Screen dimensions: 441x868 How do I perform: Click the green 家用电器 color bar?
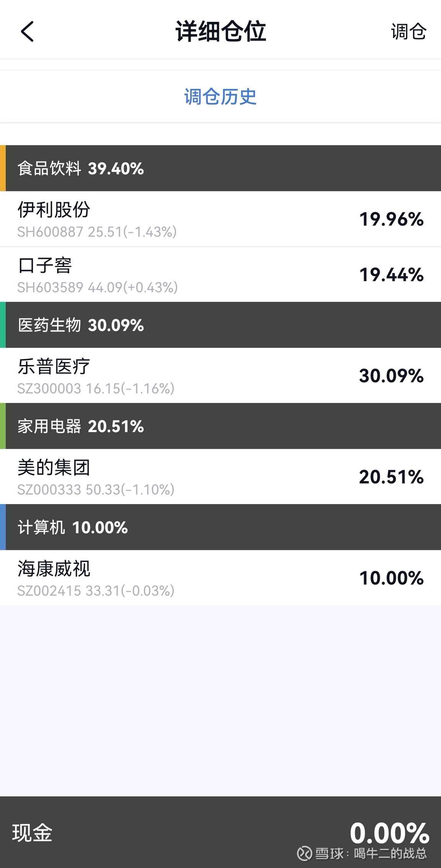pos(3,426)
